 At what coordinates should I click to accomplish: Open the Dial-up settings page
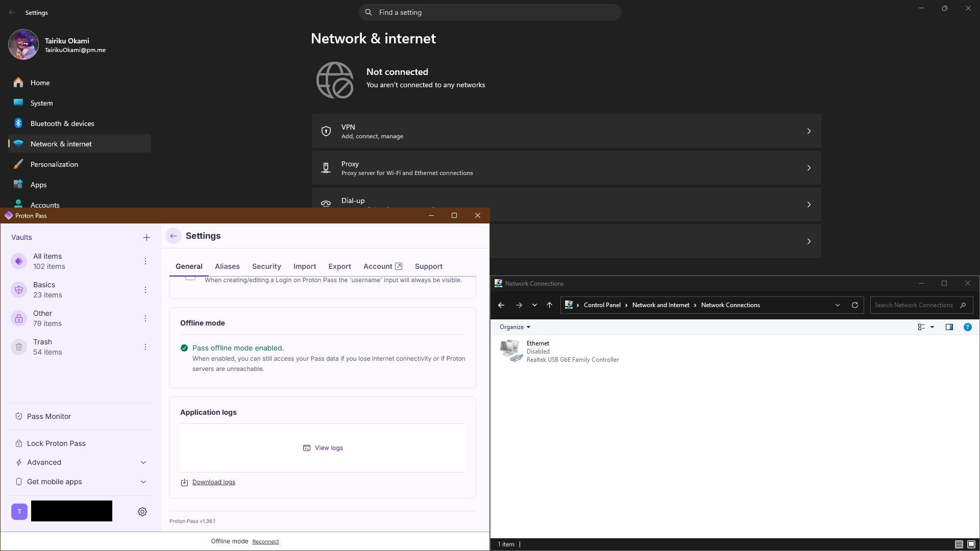pos(566,204)
